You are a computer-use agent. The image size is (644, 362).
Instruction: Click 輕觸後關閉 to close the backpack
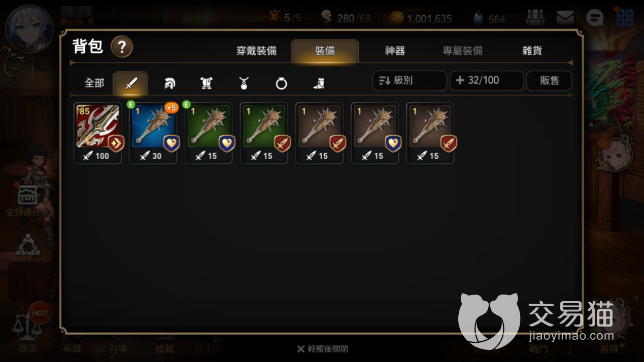coord(322,349)
